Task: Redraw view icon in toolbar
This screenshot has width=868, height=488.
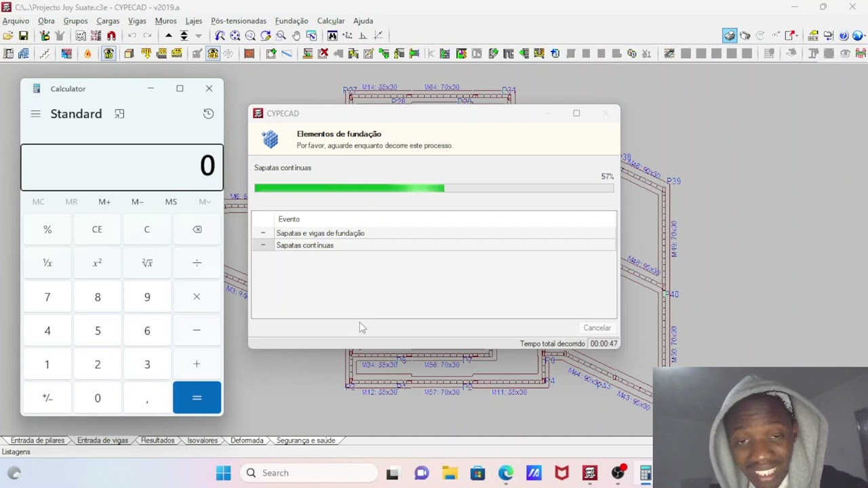Action: click(x=266, y=36)
